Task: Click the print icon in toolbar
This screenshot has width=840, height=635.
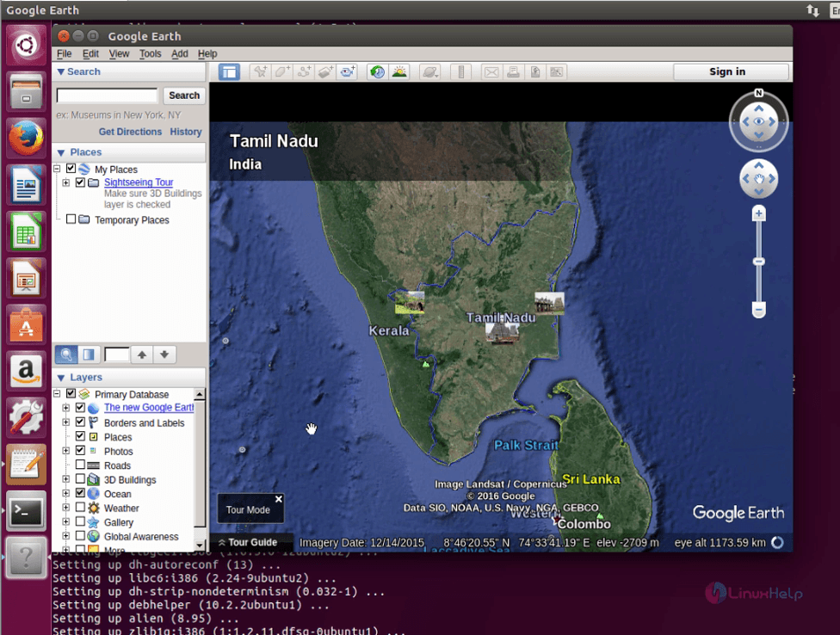Action: pos(513,72)
